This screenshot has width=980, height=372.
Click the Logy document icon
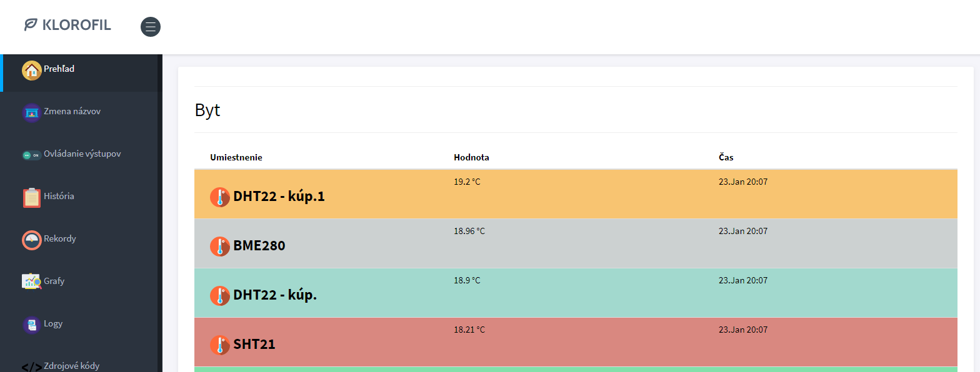pyautogui.click(x=32, y=325)
